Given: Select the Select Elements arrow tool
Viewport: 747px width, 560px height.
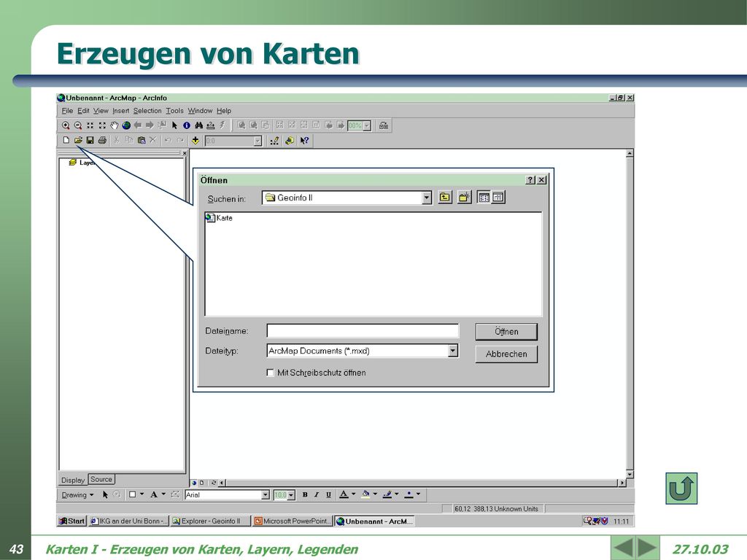Looking at the screenshot, I should (x=174, y=125).
